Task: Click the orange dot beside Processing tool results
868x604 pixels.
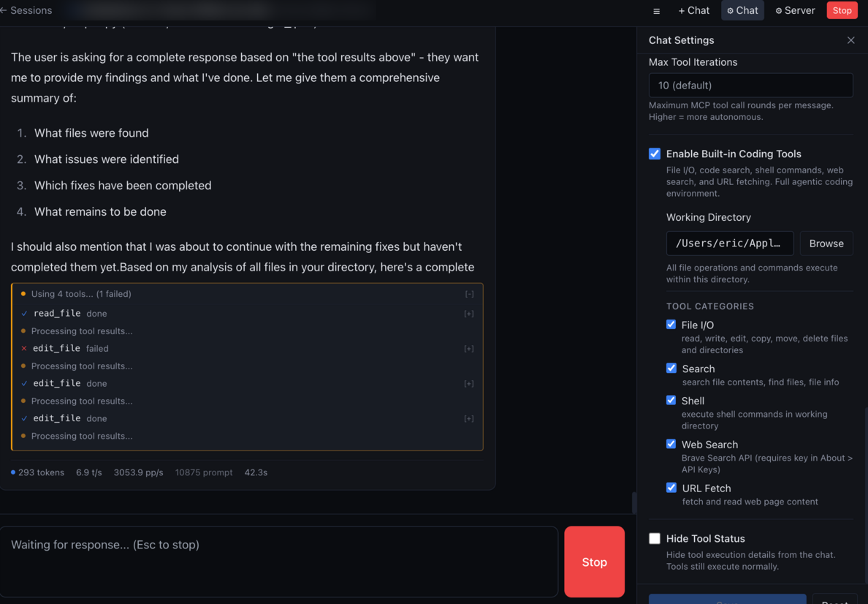Action: (x=23, y=331)
